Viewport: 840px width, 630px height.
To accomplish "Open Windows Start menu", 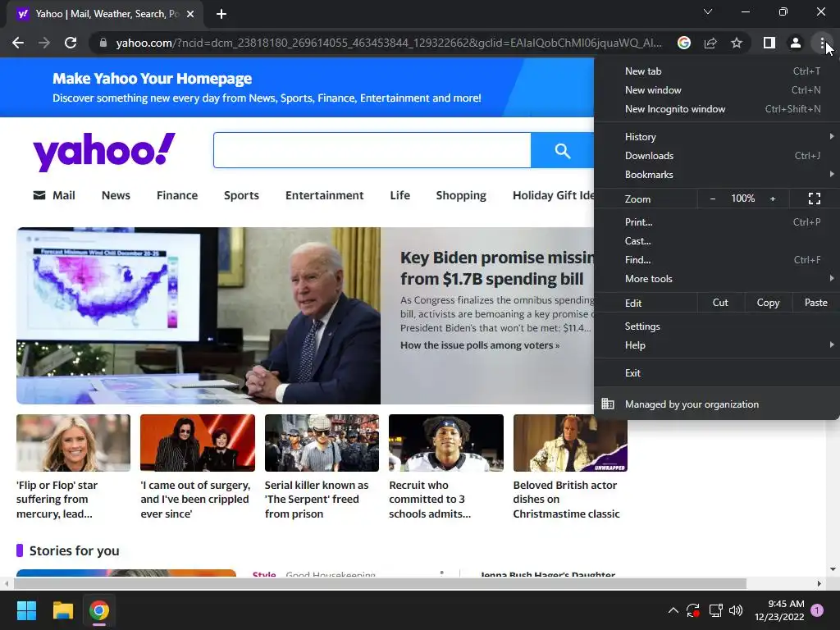I will click(26, 610).
